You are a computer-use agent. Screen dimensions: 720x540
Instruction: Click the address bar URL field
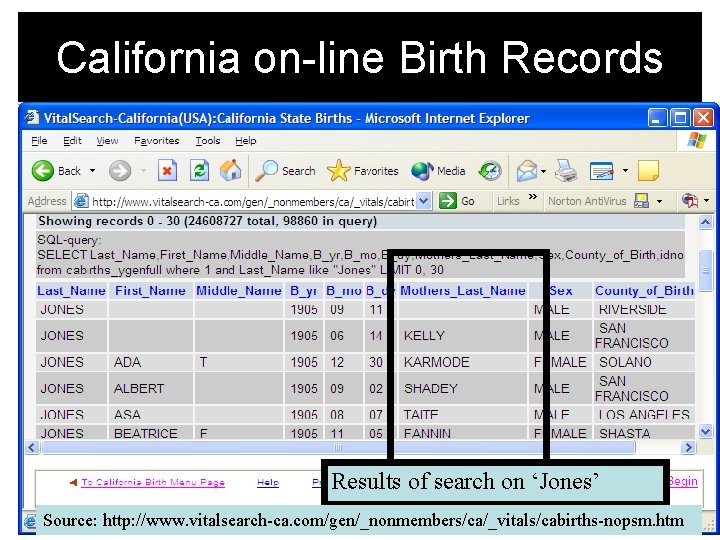[x=253, y=202]
